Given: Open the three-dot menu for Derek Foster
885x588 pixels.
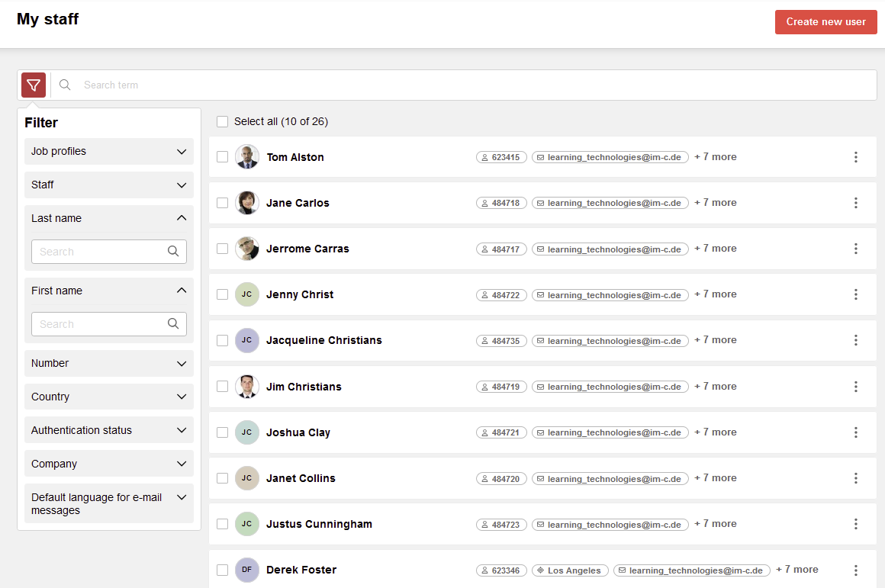Looking at the screenshot, I should [x=855, y=570].
